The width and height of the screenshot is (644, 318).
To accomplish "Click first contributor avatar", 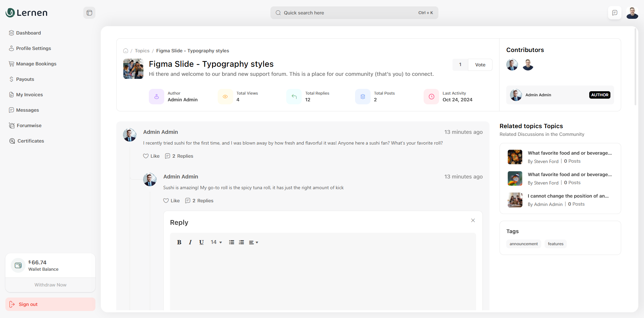I will (x=512, y=65).
